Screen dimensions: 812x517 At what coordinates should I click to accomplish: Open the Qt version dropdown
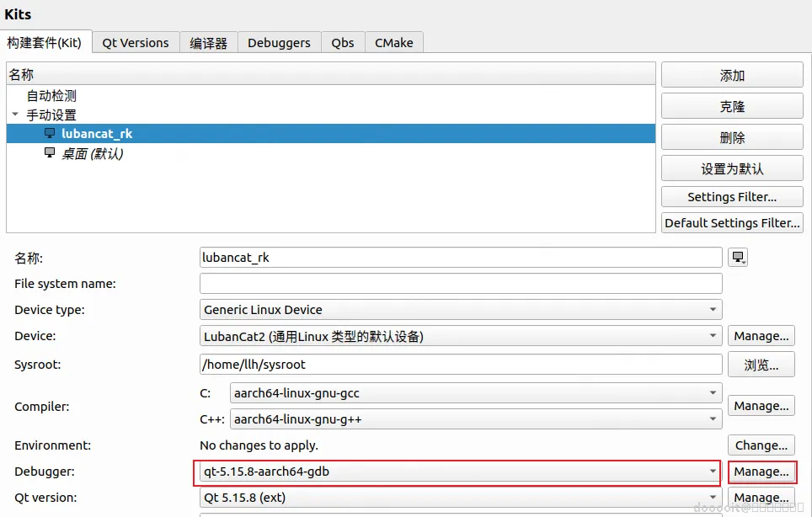pos(461,498)
